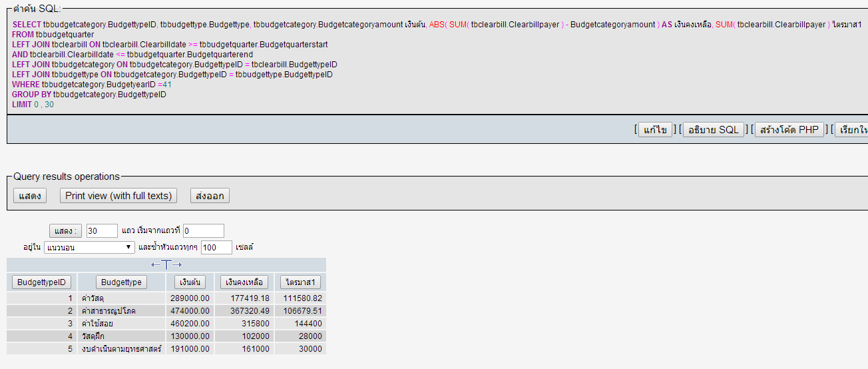Click the 191000.00 cell
This screenshot has width=868, height=369.
[189, 349]
